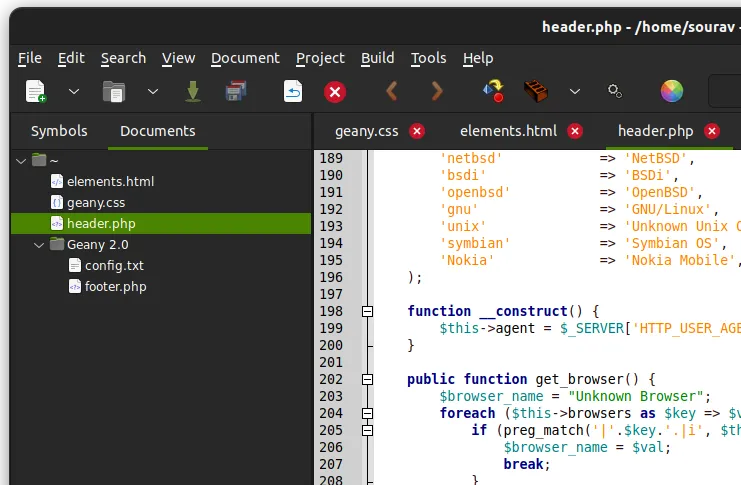Switch to the Symbols sidebar tab
This screenshot has width=741, height=485.
[x=59, y=131]
